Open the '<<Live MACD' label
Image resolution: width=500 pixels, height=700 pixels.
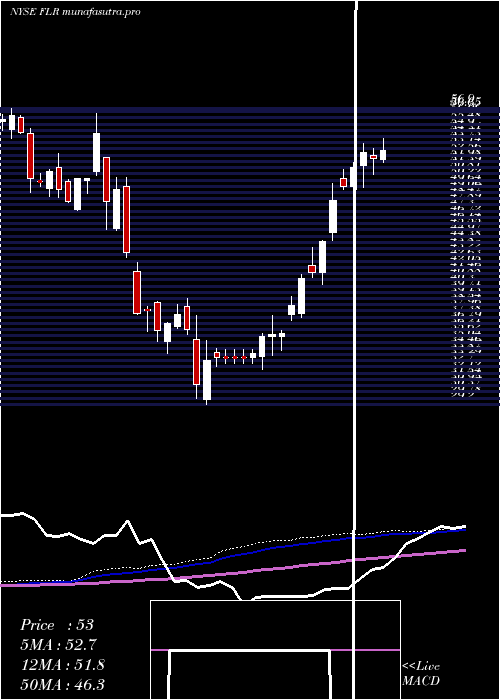coord(421,673)
